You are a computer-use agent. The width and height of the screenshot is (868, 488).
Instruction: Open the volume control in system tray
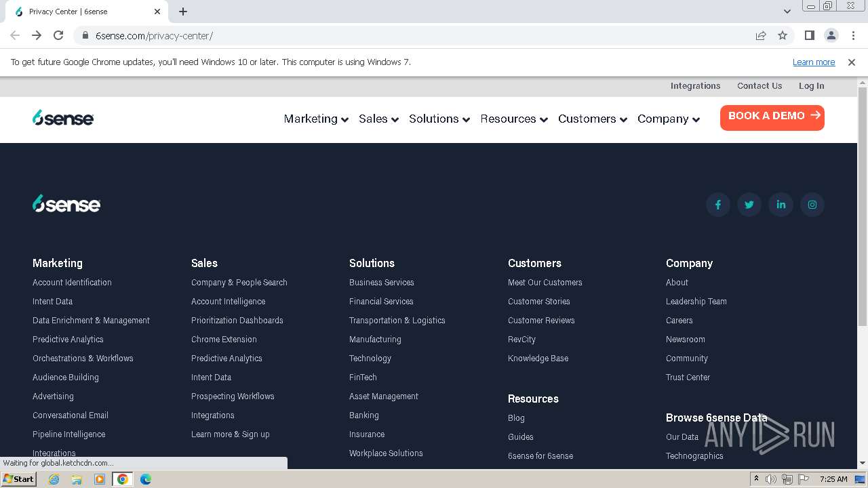coord(771,479)
